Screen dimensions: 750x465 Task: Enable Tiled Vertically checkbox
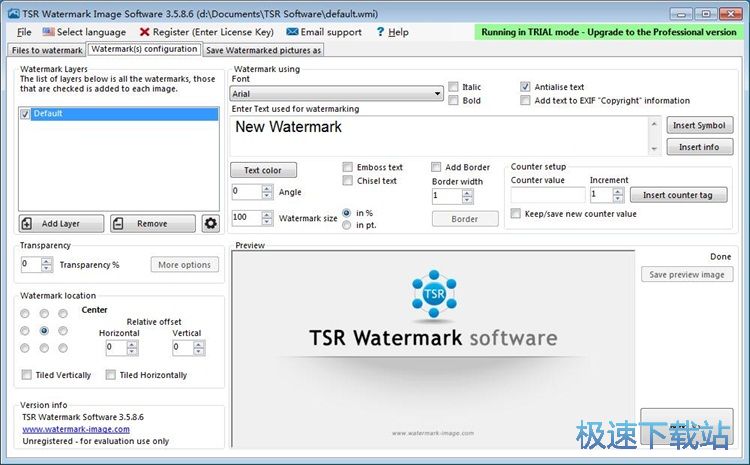[27, 375]
